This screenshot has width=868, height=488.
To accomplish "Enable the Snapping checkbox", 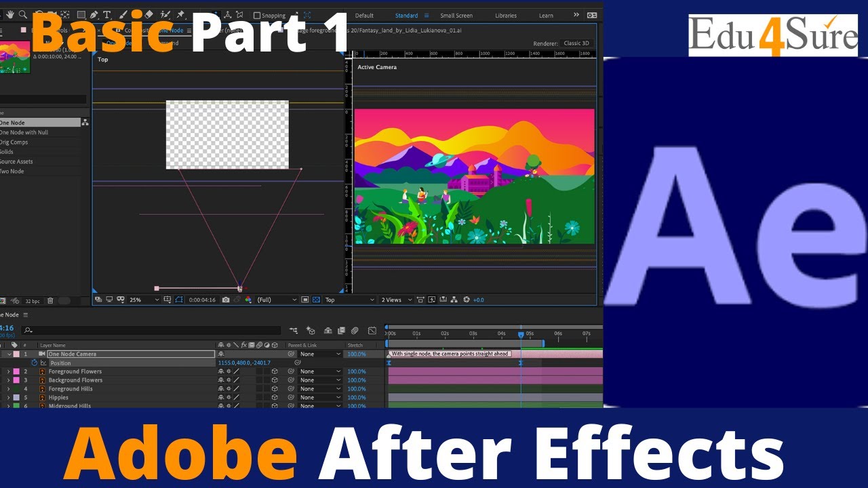I will (256, 16).
